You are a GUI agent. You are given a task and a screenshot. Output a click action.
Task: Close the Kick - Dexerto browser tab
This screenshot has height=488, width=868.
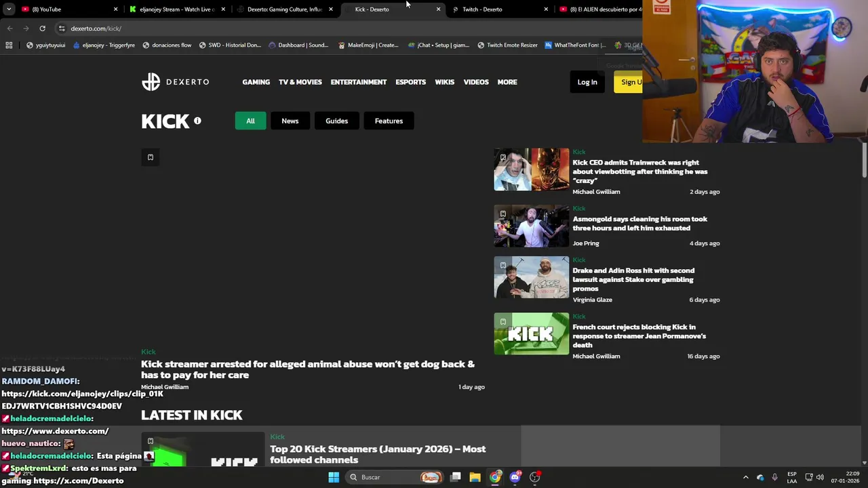[x=438, y=9]
